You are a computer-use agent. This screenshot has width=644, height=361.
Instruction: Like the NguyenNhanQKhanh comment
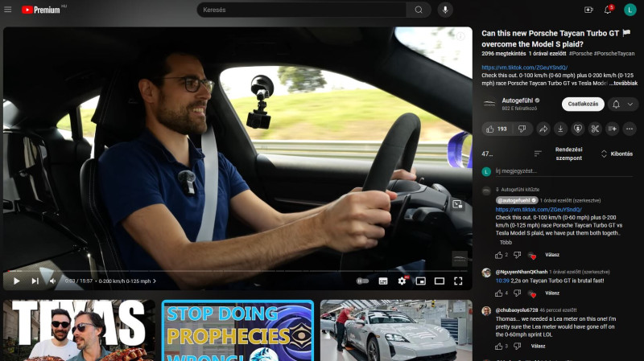pyautogui.click(x=498, y=293)
